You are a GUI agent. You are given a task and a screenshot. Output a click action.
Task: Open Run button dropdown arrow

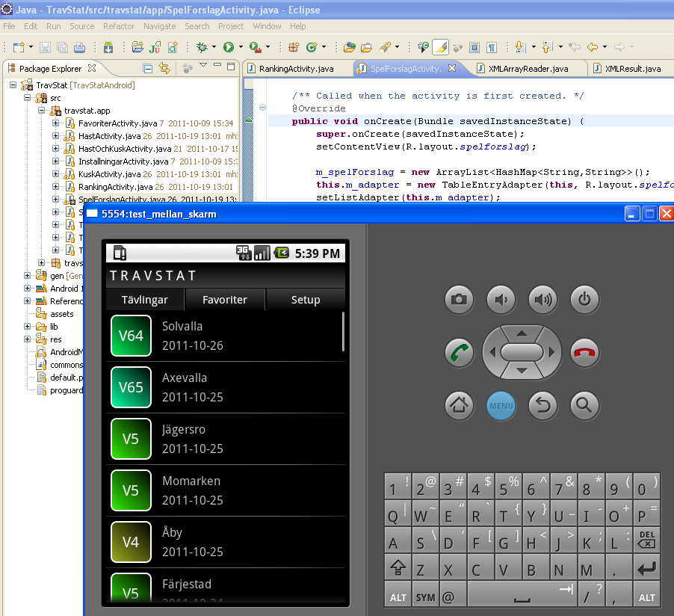click(241, 47)
